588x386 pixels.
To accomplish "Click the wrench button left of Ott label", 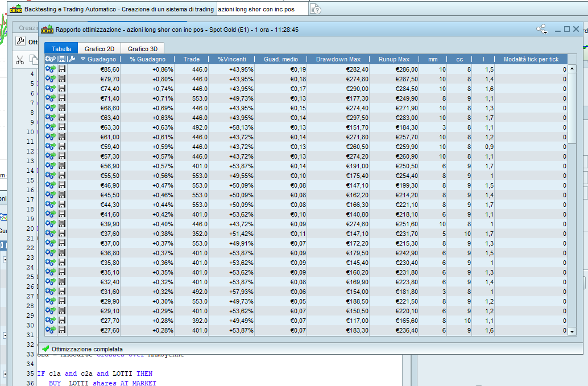I will click(20, 41).
